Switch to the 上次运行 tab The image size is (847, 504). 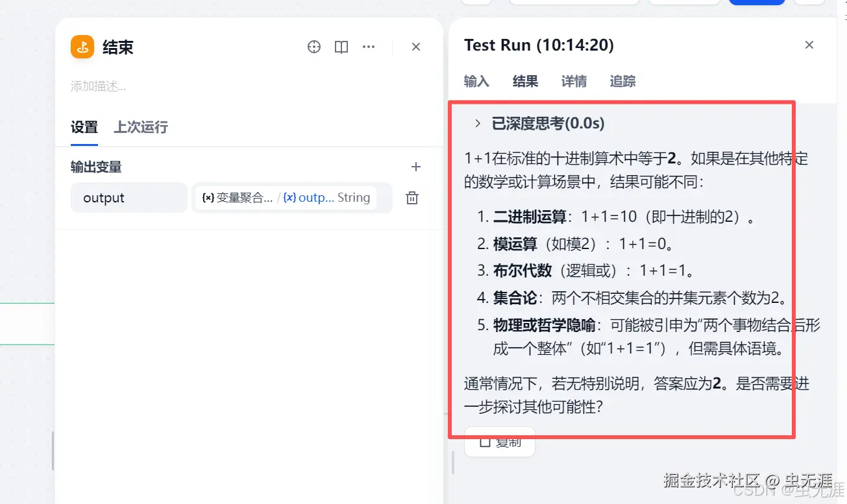click(140, 127)
